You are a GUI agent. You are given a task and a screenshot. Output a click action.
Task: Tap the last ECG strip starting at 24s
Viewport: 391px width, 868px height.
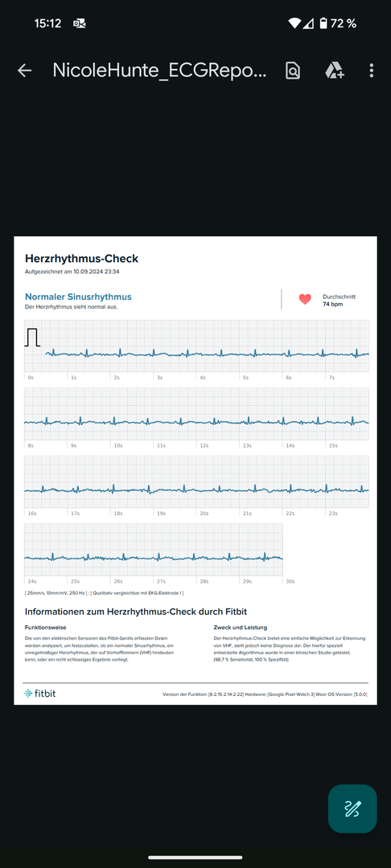(154, 551)
